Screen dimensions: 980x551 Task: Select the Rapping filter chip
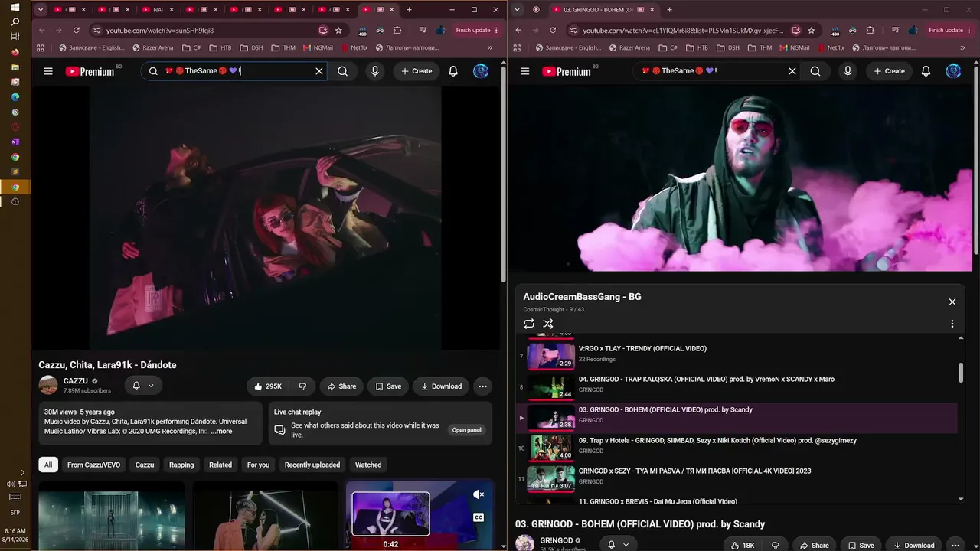[181, 465]
